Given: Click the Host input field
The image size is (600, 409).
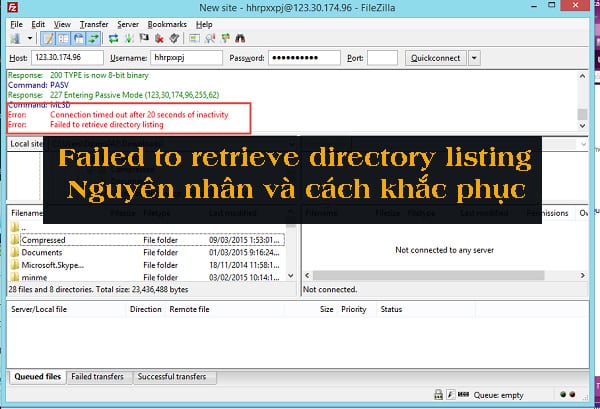Looking at the screenshot, I should 67,58.
